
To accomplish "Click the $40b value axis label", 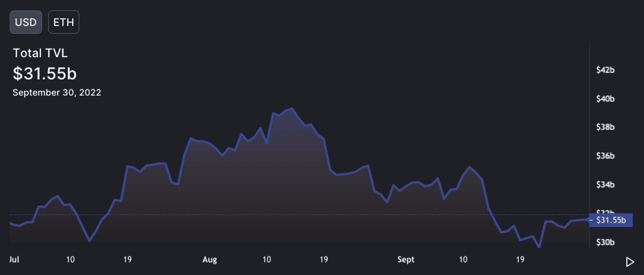I will pyautogui.click(x=605, y=99).
